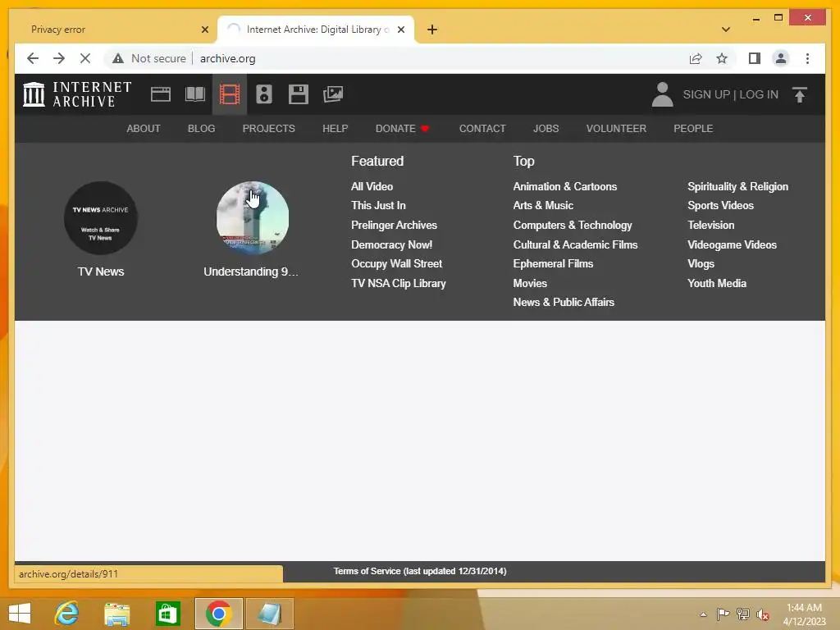The width and height of the screenshot is (840, 630).
Task: Open the Audio speaker icon
Action: [263, 94]
